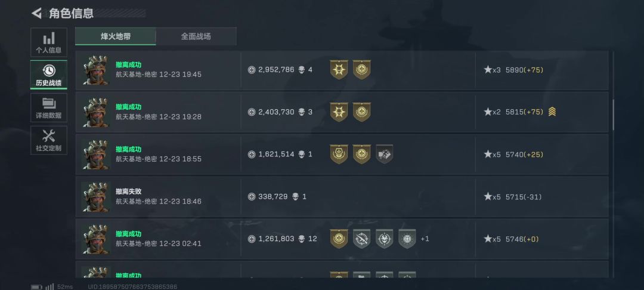Go back using the arrow beside 角色信息
The image size is (644, 290).
click(x=36, y=13)
